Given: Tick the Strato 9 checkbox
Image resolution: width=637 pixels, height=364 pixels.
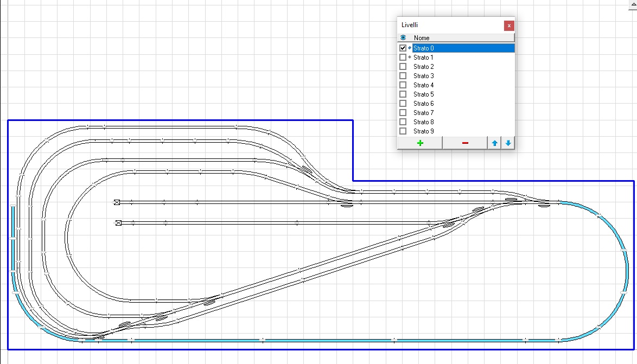Looking at the screenshot, I should tap(403, 131).
